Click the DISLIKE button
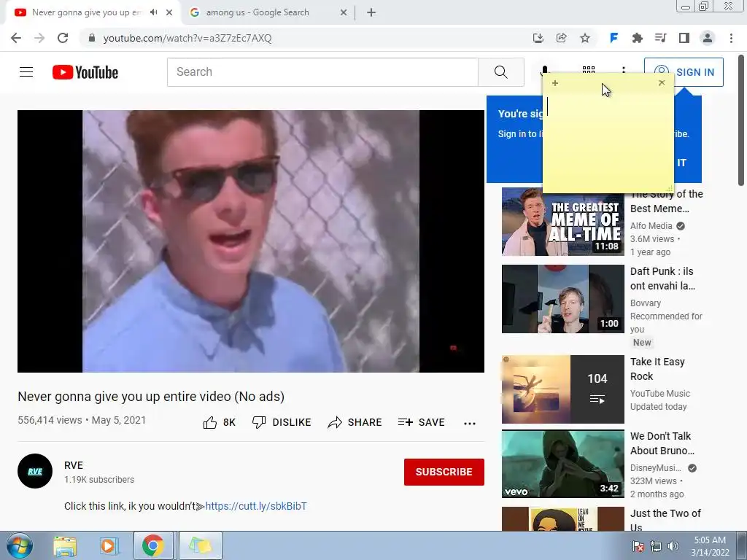747x560 pixels. [282, 422]
